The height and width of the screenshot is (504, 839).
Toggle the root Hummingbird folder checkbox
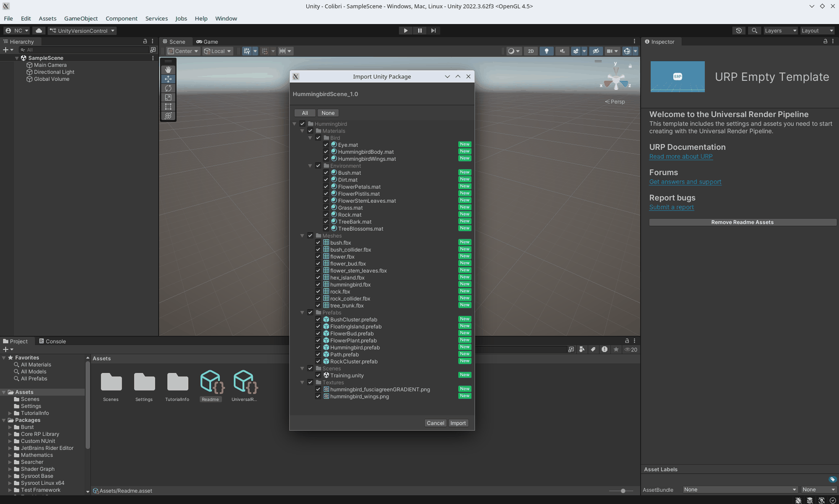[x=303, y=124]
